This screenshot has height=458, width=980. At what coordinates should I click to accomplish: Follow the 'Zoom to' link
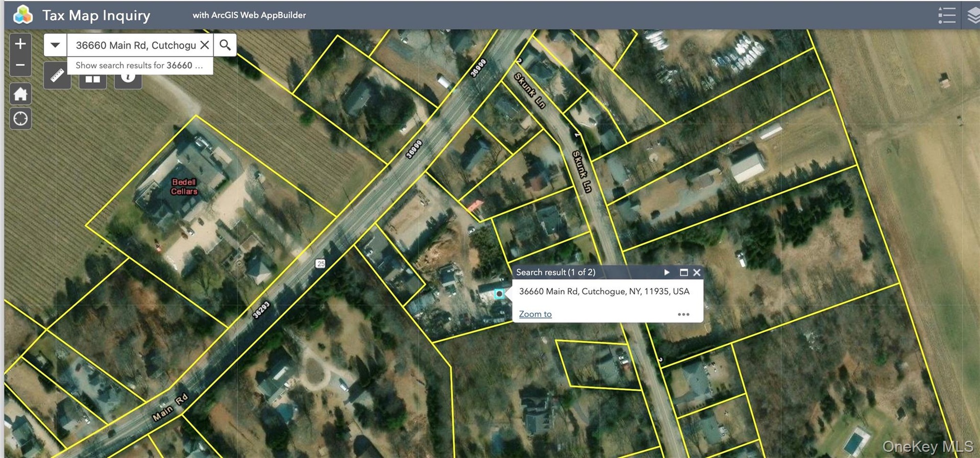[535, 314]
